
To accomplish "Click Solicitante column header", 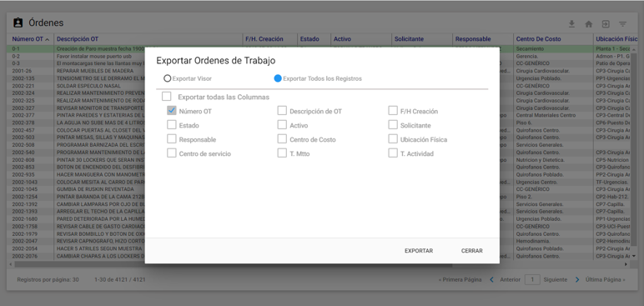I will (409, 39).
